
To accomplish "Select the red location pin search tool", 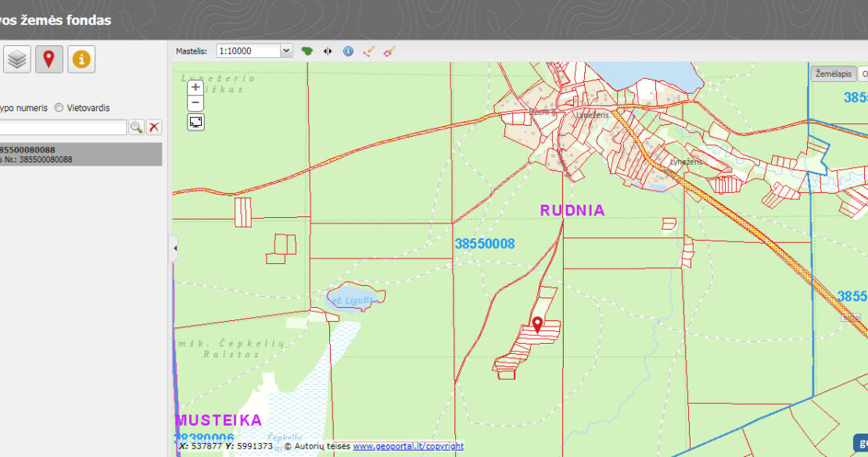I will [49, 59].
